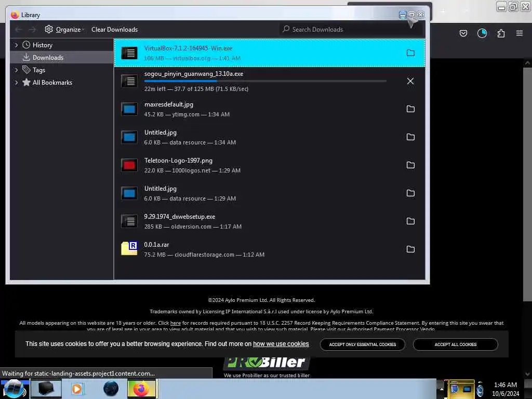Show Untitled.jpg 1:29 AM in folder
Viewport: 532px width, 399px height.
click(x=410, y=193)
